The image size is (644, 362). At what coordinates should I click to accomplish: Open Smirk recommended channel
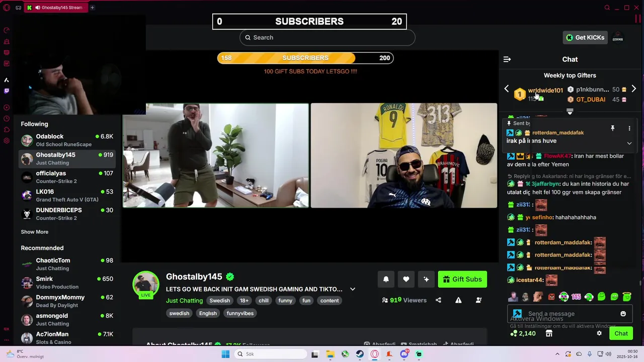point(67,283)
